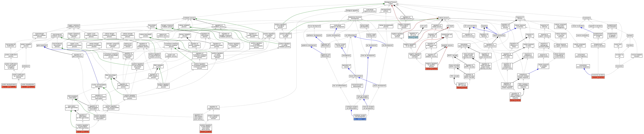Viewport: 644px width, 134px height.
Task: Click the 'neuron development' node
Action: click(379, 86)
